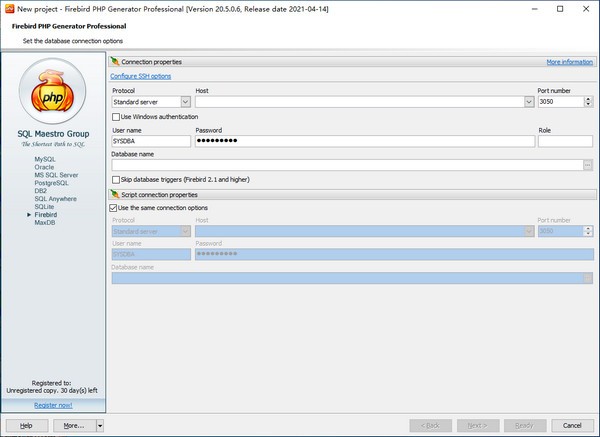This screenshot has height=437, width=600.
Task: Enable Use Windows authentication checkbox
Action: [x=116, y=117]
